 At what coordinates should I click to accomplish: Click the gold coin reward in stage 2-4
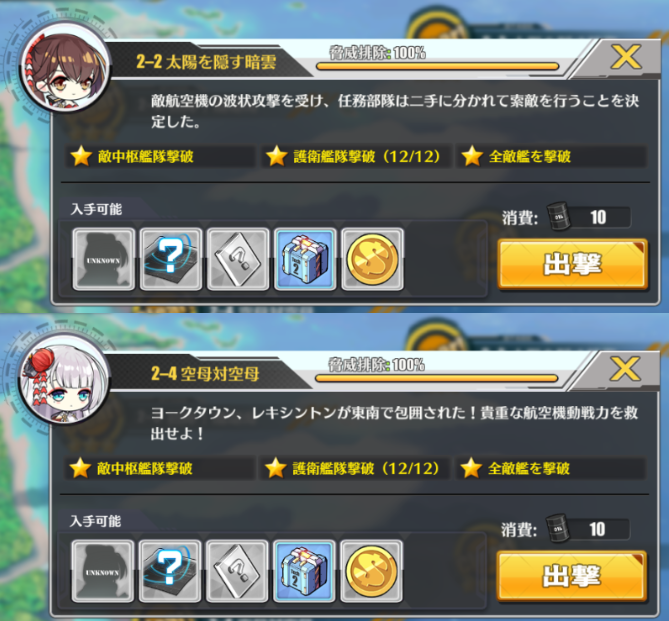pos(371,571)
